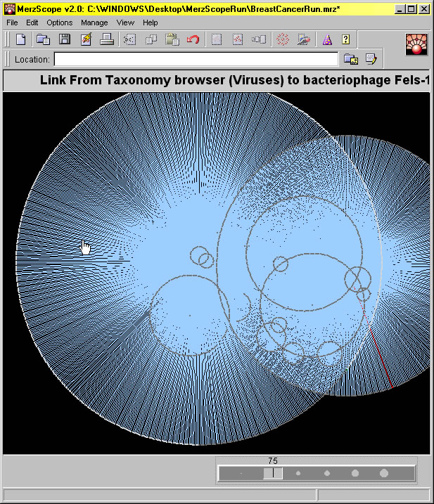
Task: Click the Paste clipboard toolbar icon
Action: pyautogui.click(x=172, y=39)
